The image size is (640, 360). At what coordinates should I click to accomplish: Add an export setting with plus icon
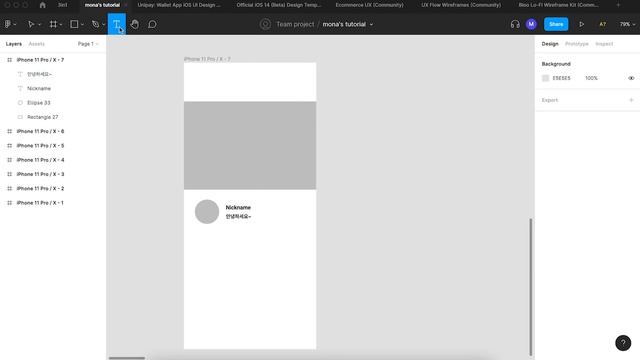tap(631, 100)
